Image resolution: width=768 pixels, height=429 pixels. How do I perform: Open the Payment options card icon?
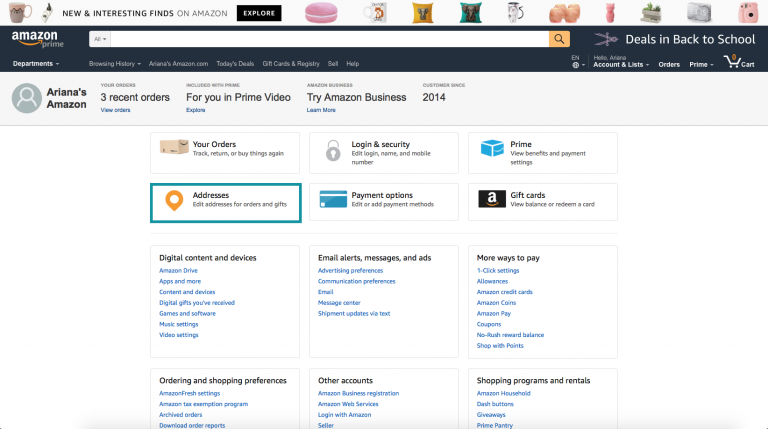point(333,199)
